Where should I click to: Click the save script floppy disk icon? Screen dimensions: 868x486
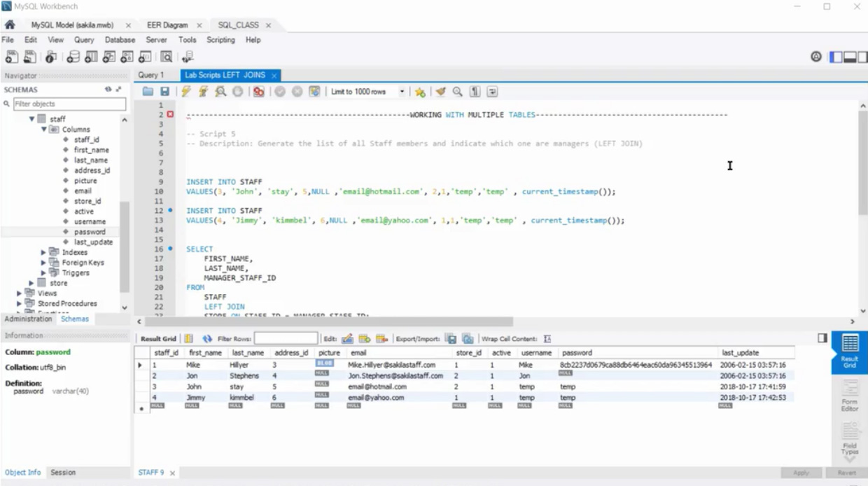click(164, 92)
